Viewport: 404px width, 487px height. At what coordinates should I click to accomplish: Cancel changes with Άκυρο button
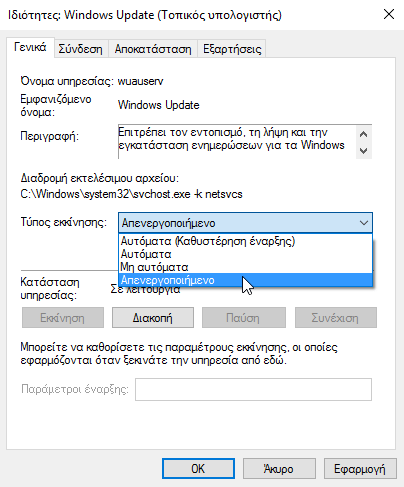279,469
